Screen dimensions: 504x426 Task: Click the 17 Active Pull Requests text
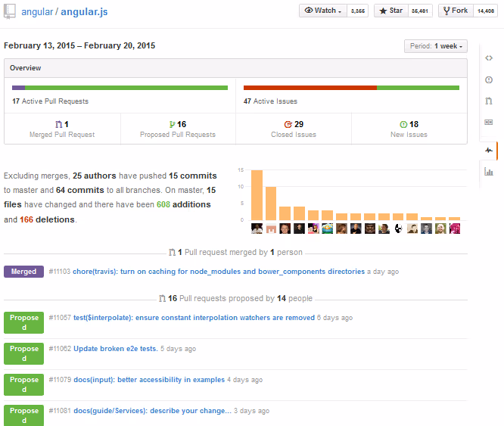tap(50, 101)
